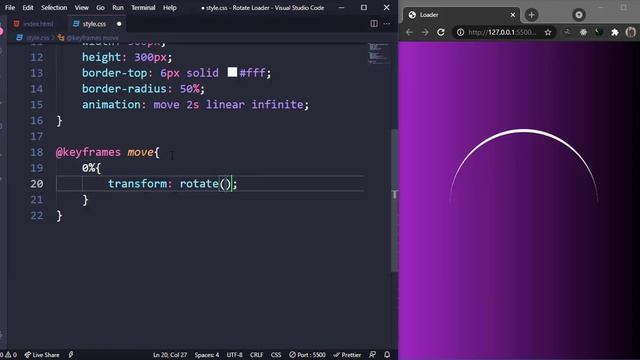The width and height of the screenshot is (640, 360).
Task: Change end-of-line sequence CRLF
Action: click(x=256, y=355)
